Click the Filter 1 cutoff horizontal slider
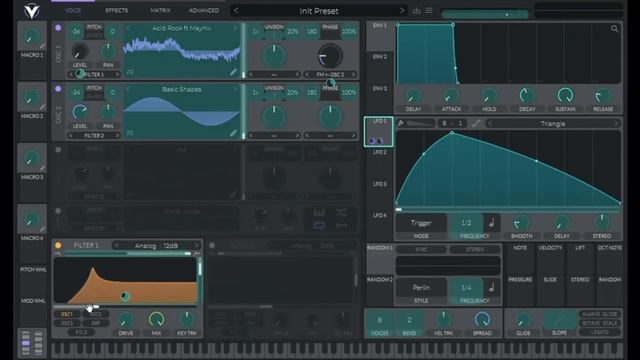The image size is (640, 360). [125, 307]
